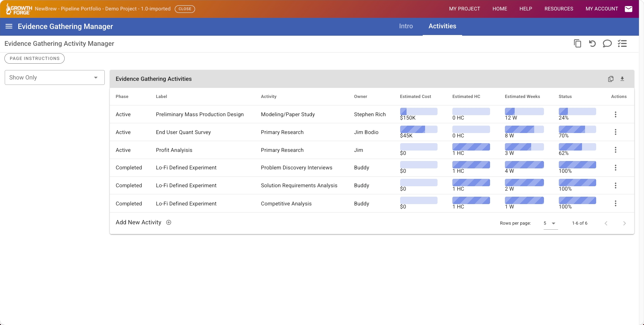Click the Activity column header

click(268, 97)
